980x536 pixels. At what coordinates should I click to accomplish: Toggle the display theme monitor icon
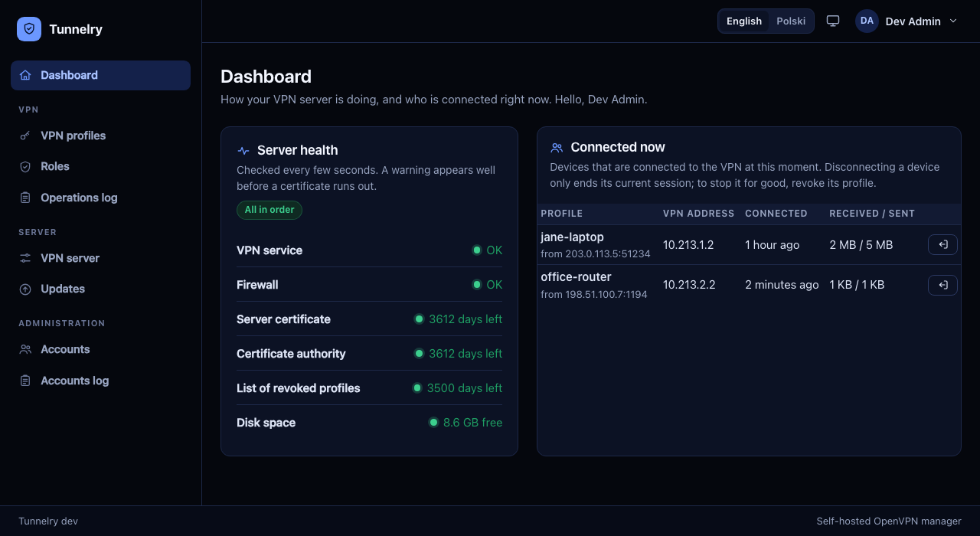(x=833, y=21)
